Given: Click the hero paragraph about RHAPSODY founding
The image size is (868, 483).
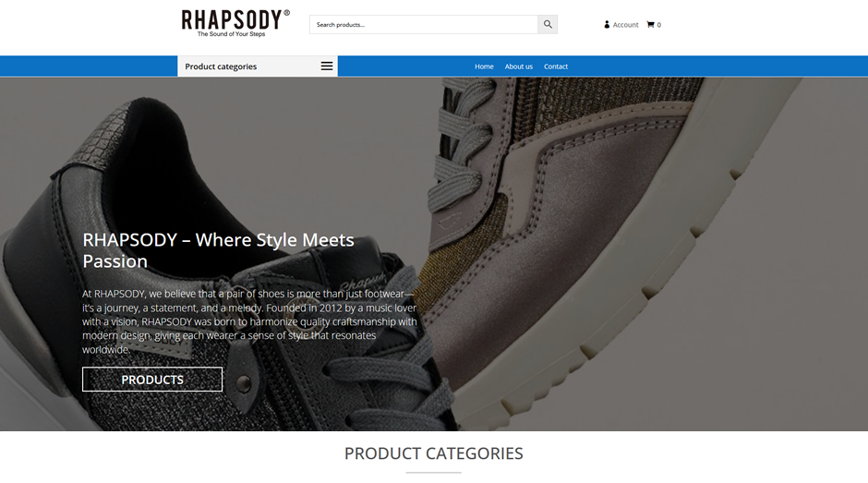Looking at the screenshot, I should tap(249, 321).
